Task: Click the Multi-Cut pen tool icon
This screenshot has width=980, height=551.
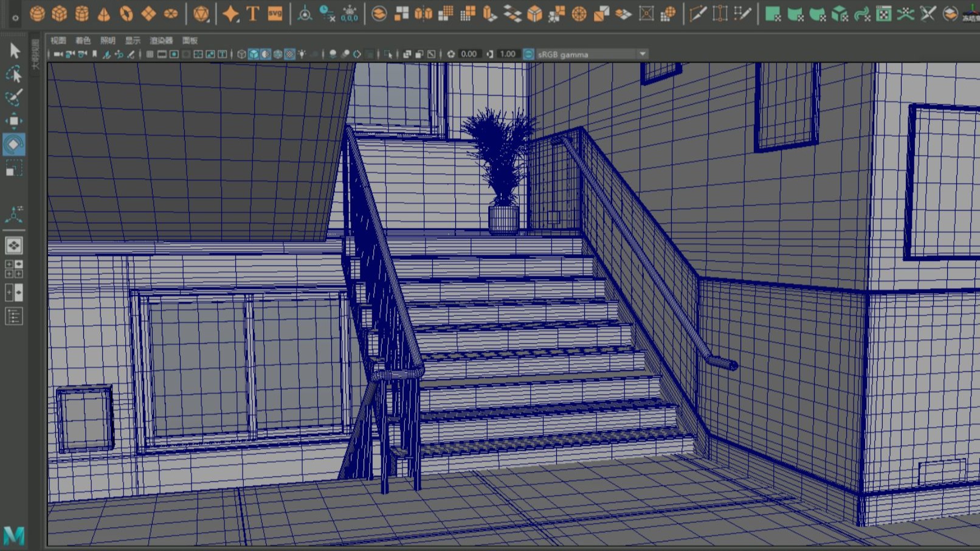Action: 698,13
